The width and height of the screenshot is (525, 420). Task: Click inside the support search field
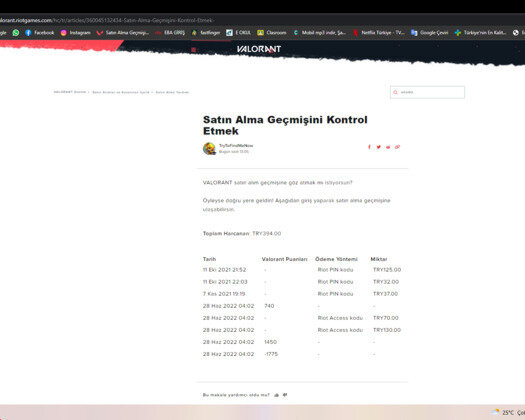(427, 92)
